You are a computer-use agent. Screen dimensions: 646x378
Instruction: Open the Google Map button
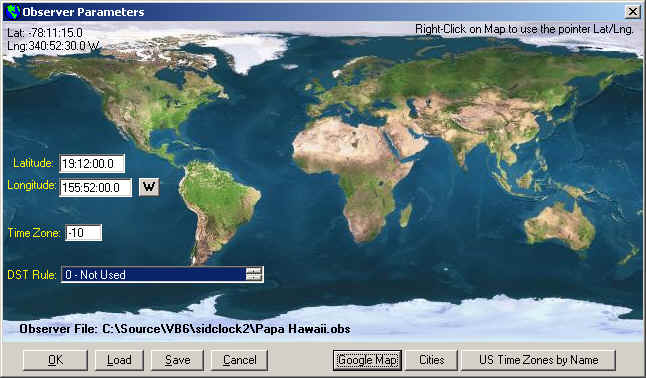coord(367,360)
